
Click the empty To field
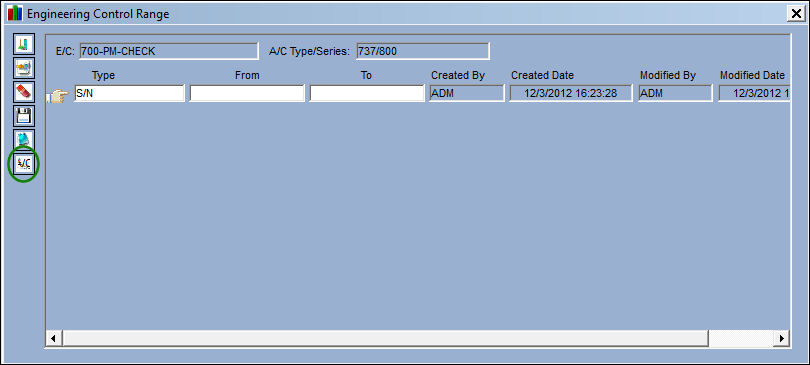[x=367, y=93]
